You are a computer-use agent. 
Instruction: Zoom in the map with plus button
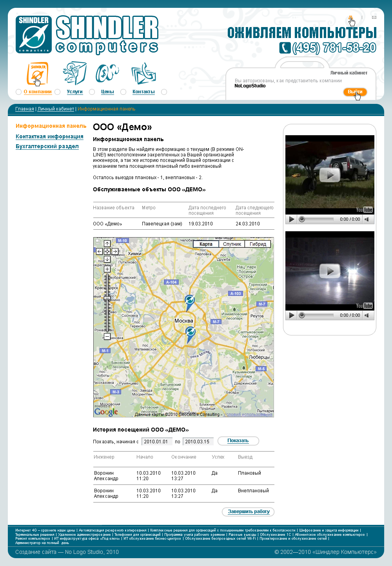(107, 269)
